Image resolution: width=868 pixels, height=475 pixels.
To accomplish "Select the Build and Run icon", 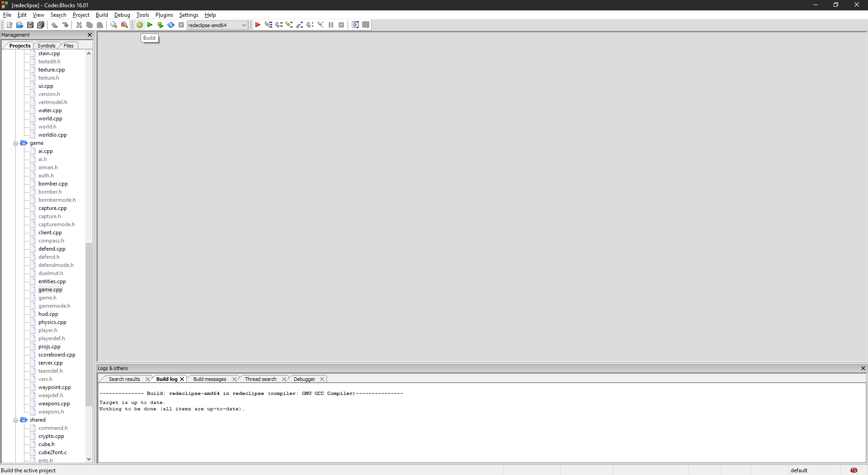I will point(160,25).
